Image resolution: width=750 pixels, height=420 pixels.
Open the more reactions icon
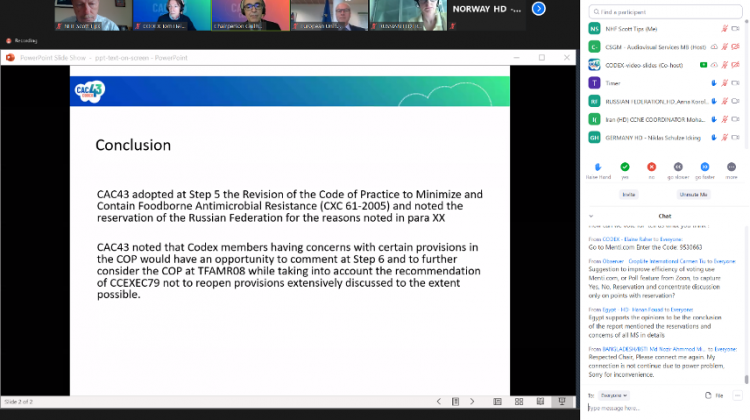pos(732,166)
